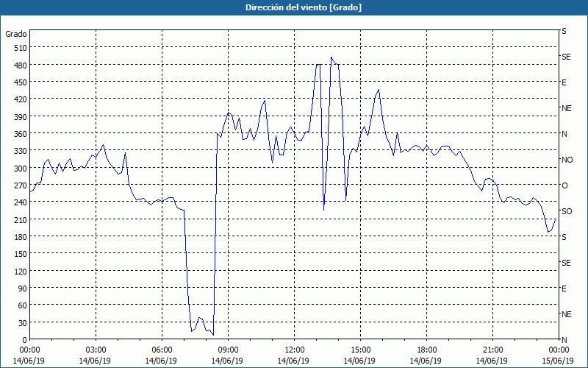Select the 30 y-axis tick label
Viewport: 588px width, 368px height.
23,323
